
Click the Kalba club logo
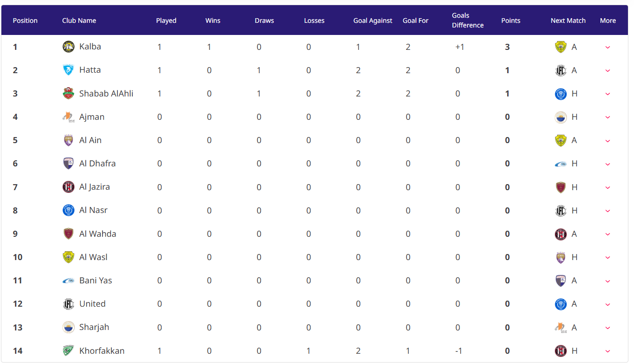pos(69,47)
